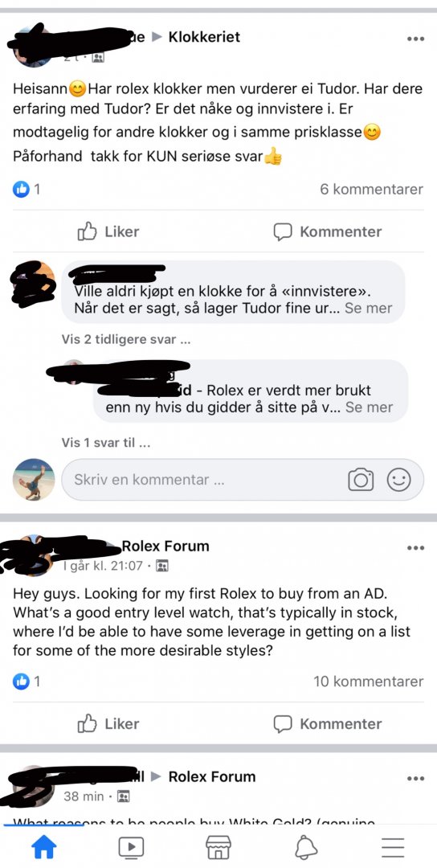Open the '10 kommentarer' comments list

point(369,682)
